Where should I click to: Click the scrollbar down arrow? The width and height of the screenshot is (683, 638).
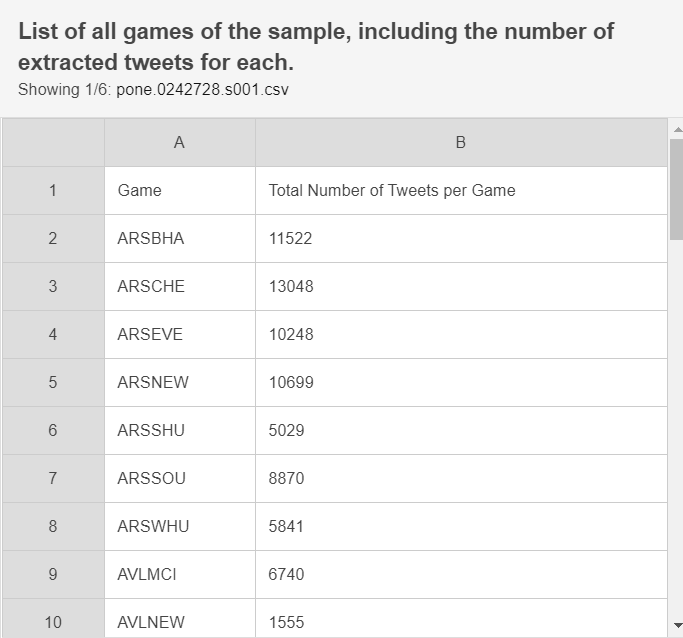[677, 626]
